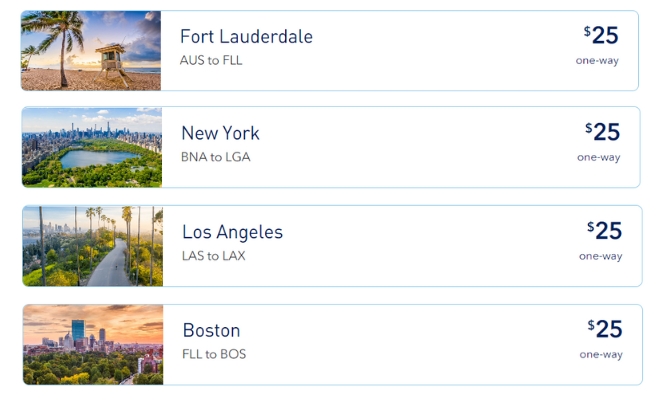
Task: Open the Los Angeles destination title
Action: [232, 232]
